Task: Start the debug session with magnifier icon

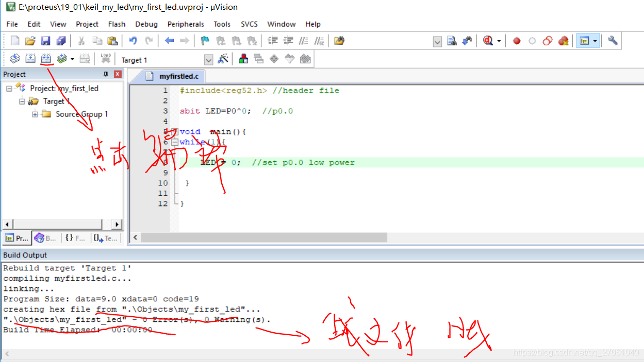Action: point(488,41)
